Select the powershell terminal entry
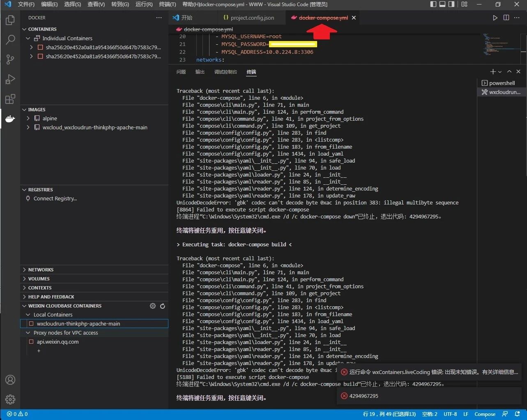The height and width of the screenshot is (420, 527). pyautogui.click(x=501, y=83)
